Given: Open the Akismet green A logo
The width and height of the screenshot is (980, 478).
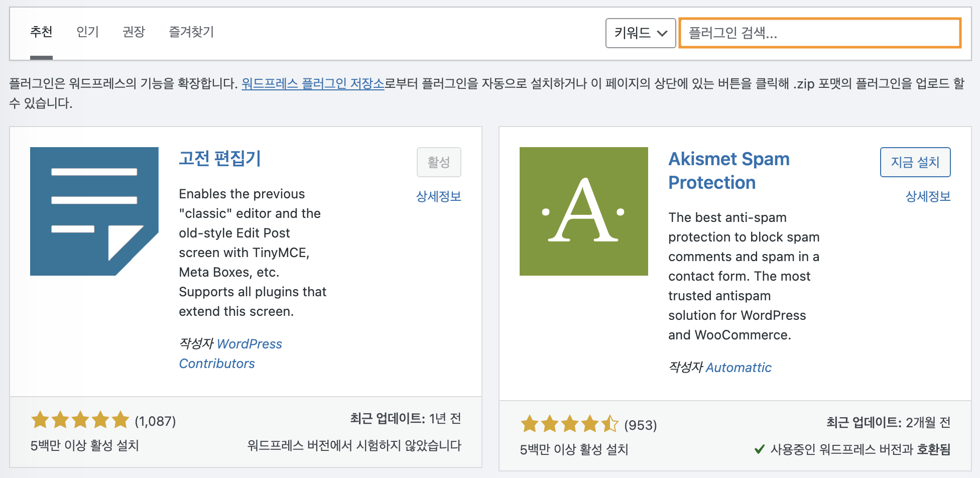Looking at the screenshot, I should point(584,211).
